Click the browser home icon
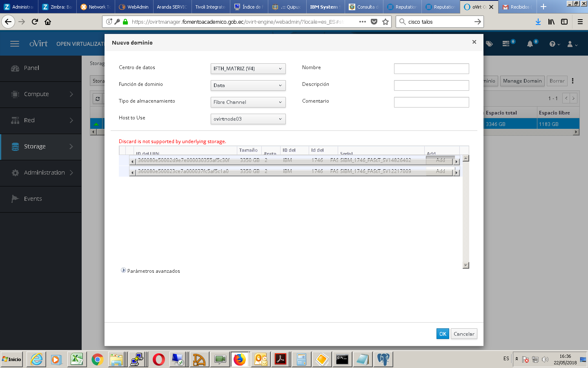The height and width of the screenshot is (368, 588). tap(48, 22)
